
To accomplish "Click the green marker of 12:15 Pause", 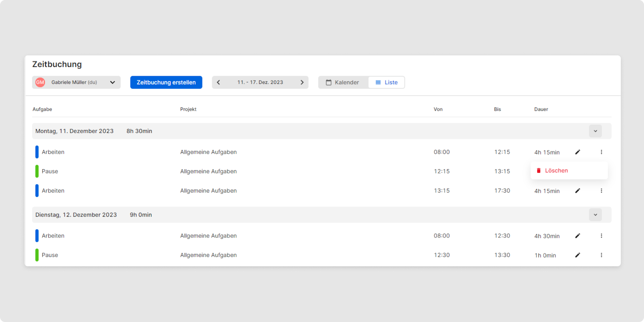I will coord(37,171).
